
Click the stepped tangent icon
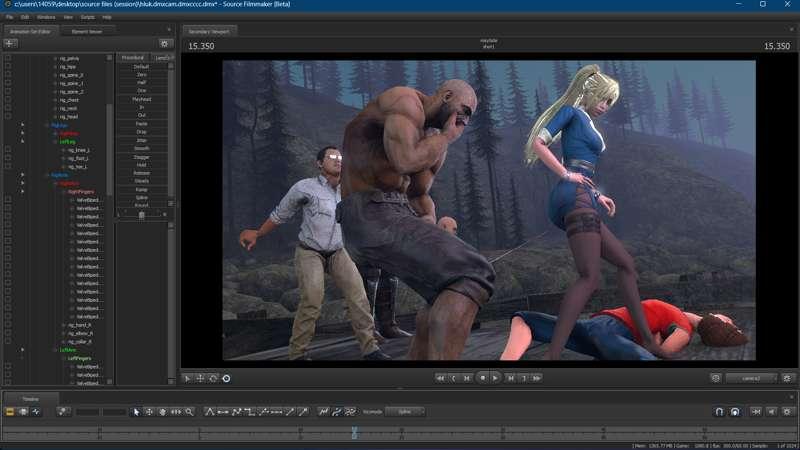249,411
